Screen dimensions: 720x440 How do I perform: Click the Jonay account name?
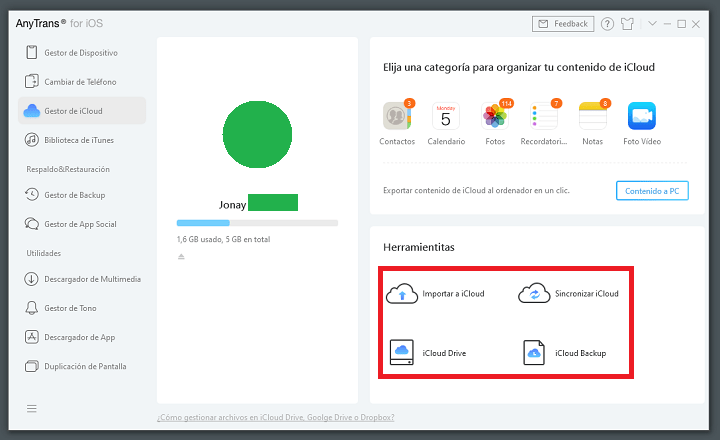tap(232, 204)
